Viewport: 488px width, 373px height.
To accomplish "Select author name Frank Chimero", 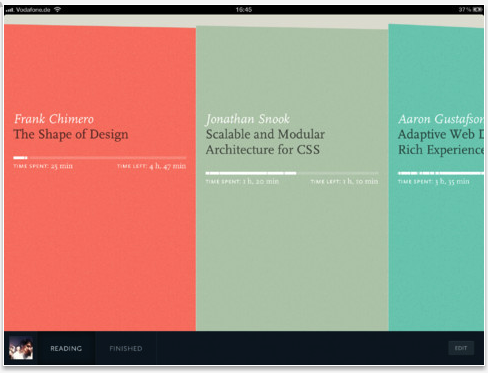I will point(54,119).
